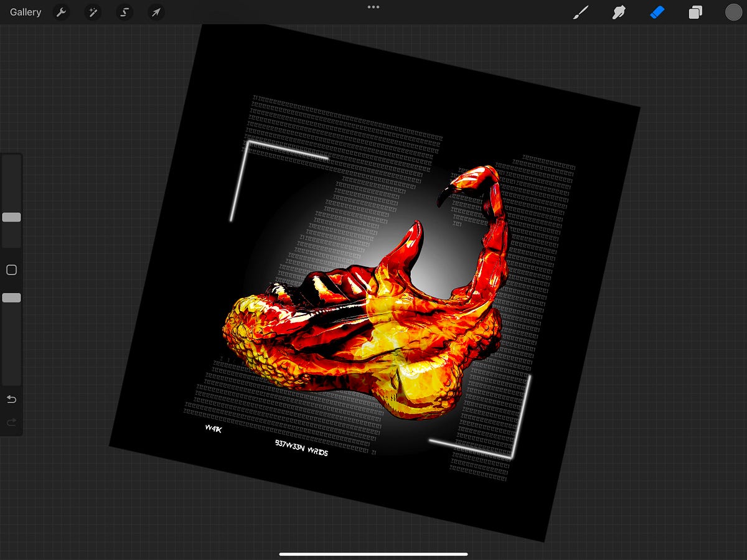
Task: Tap the W41K text on canvas
Action: (x=214, y=428)
